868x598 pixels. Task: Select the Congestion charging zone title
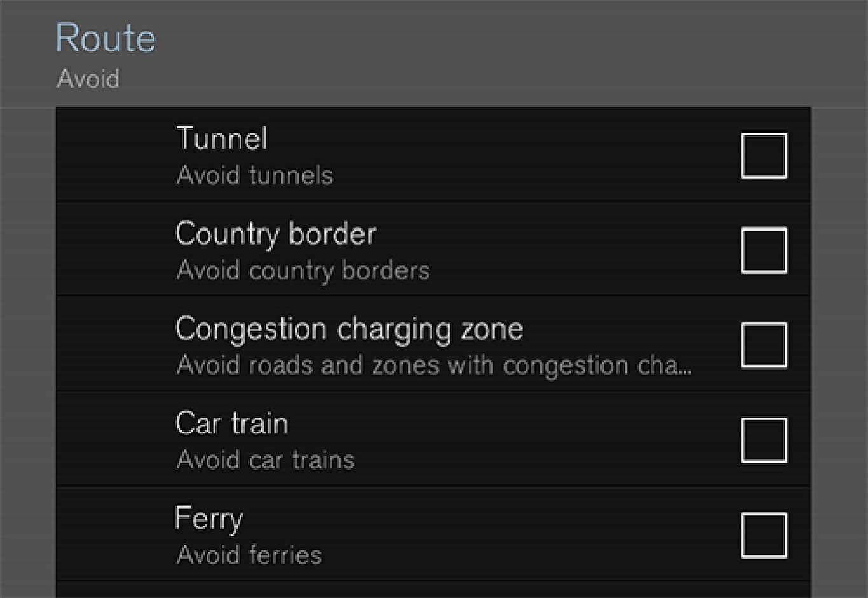coord(349,329)
